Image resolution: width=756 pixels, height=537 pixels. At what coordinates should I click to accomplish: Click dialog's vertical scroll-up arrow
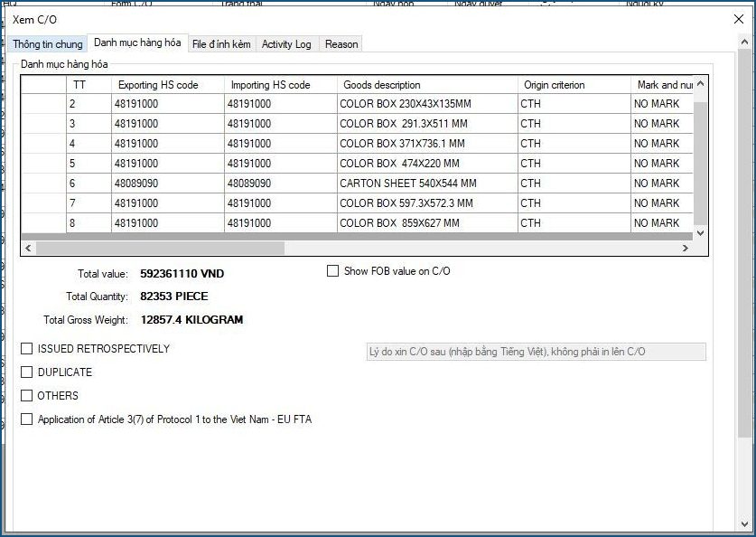(744, 42)
